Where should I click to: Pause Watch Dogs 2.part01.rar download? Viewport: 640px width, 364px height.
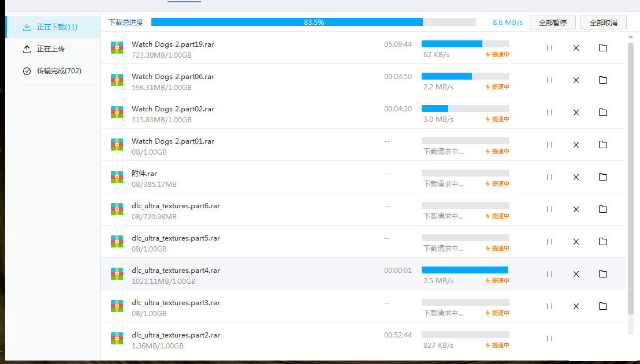(x=550, y=145)
